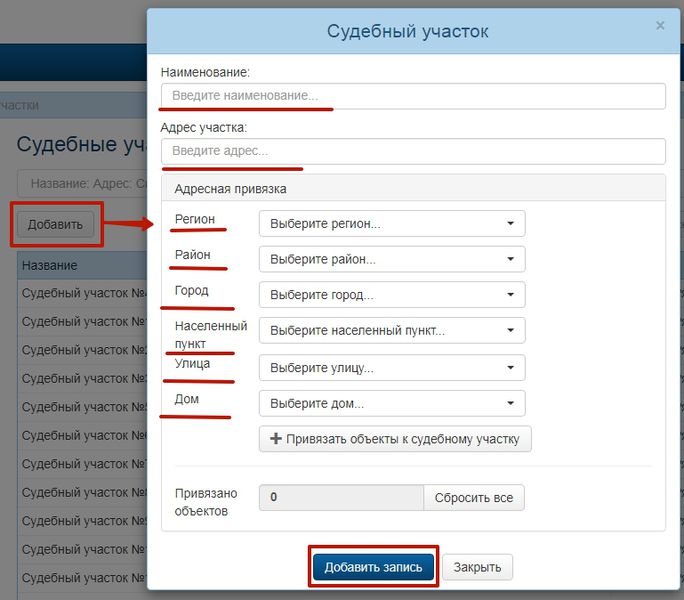The image size is (684, 600).
Task: Click the Сбросить все button
Action: coord(474,497)
